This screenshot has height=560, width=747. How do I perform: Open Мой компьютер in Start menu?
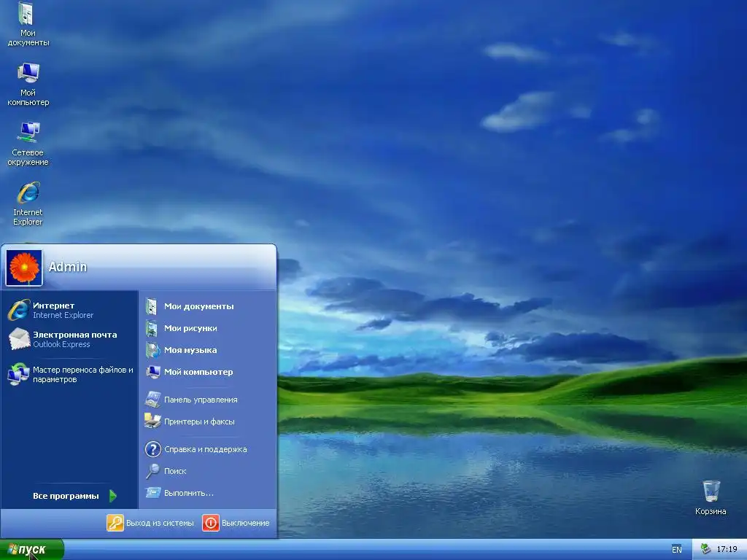click(x=208, y=372)
